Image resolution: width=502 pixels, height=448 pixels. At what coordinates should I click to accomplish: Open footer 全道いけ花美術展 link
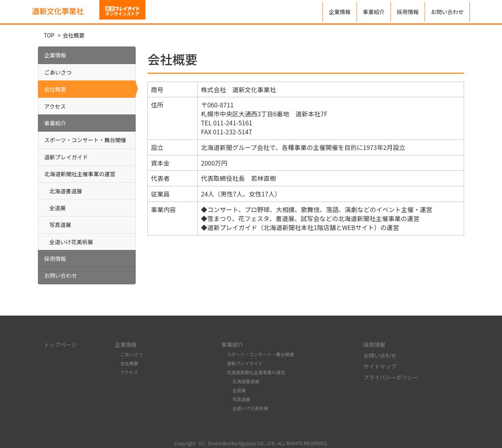click(x=250, y=408)
